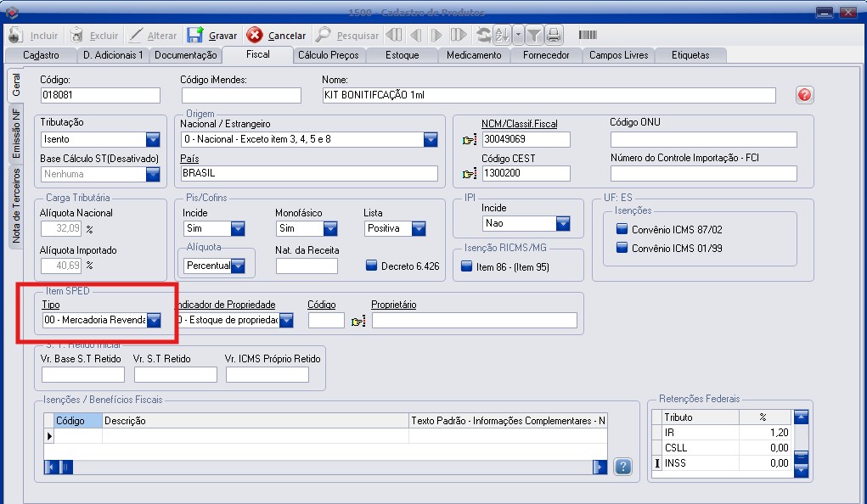The height and width of the screenshot is (504, 867).
Task: Click the barcode icon in toolbar
Action: click(588, 36)
